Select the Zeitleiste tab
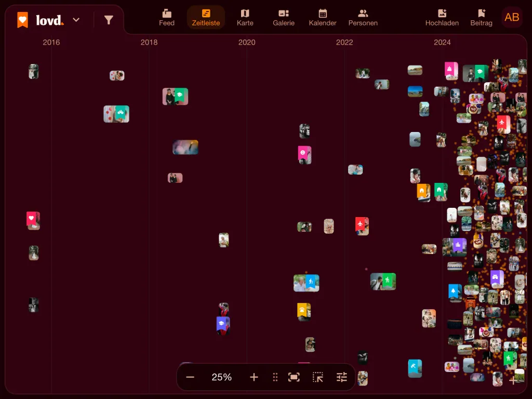This screenshot has height=399, width=532. tap(206, 18)
